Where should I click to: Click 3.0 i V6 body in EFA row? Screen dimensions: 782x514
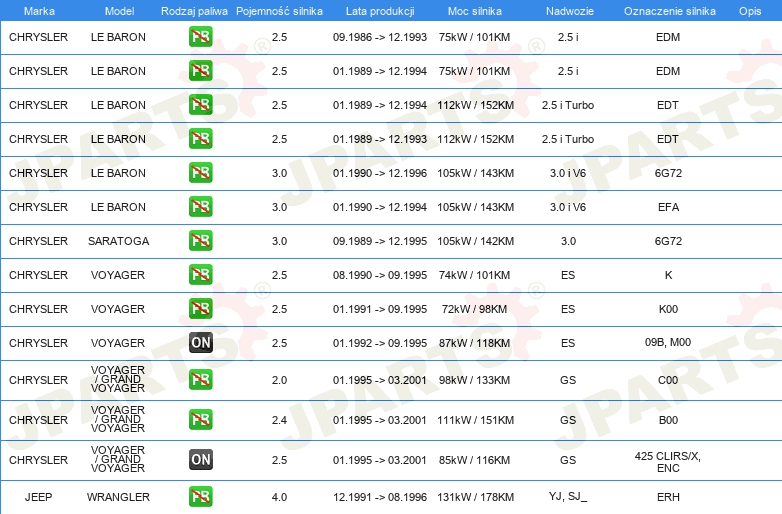coord(568,207)
